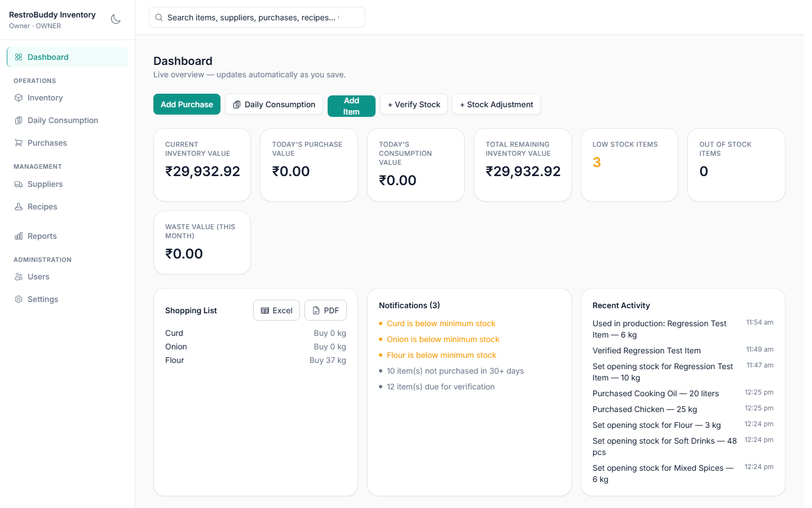Select 'Set opening stock for Regression Test Item' entry

683,372
